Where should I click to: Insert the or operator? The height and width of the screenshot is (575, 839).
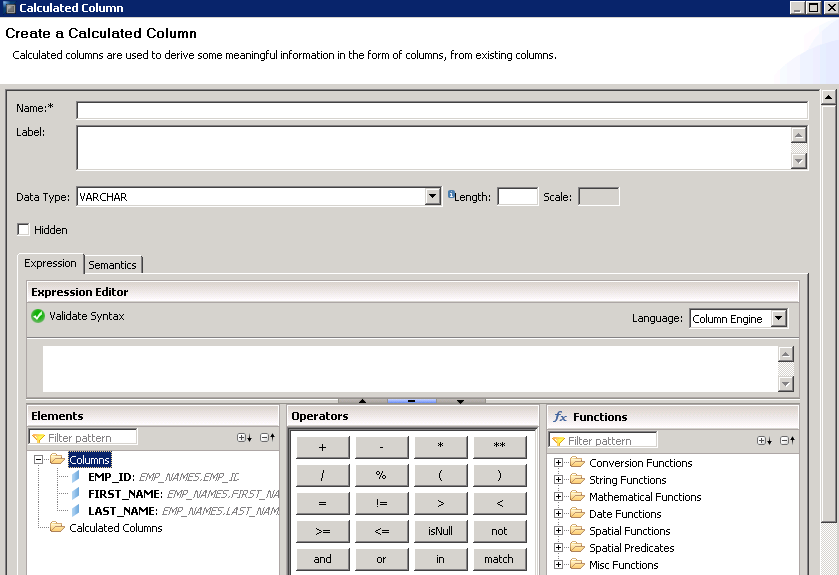[x=381, y=559]
